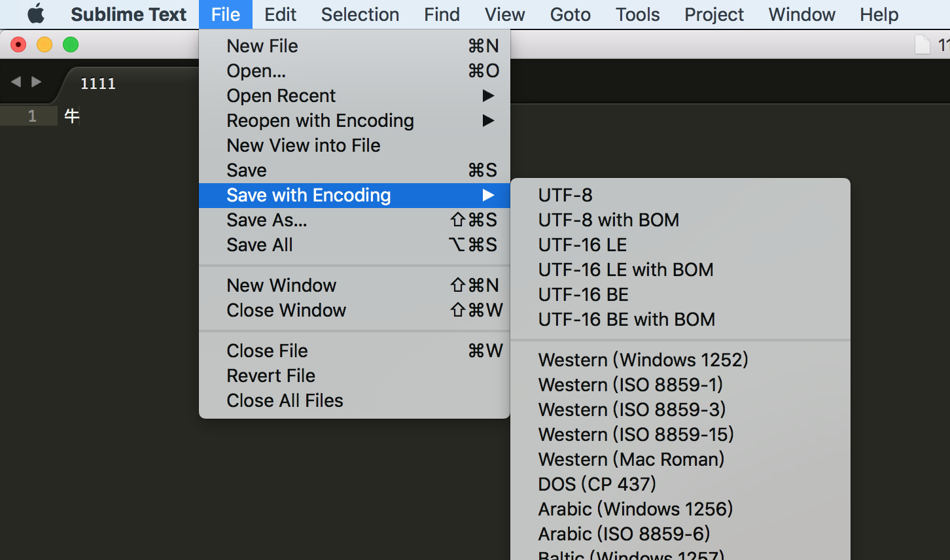Open the Tools menu
950x560 pixels.
tap(637, 14)
